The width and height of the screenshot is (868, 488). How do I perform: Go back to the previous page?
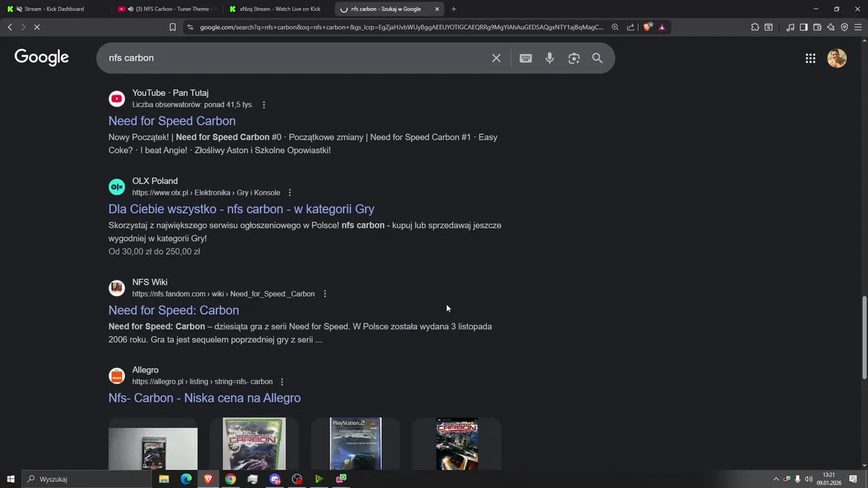pyautogui.click(x=9, y=27)
